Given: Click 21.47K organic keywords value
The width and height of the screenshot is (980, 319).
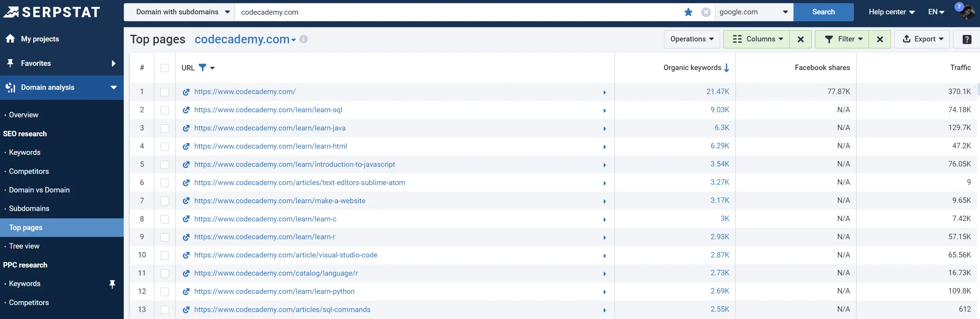Looking at the screenshot, I should coord(718,92).
